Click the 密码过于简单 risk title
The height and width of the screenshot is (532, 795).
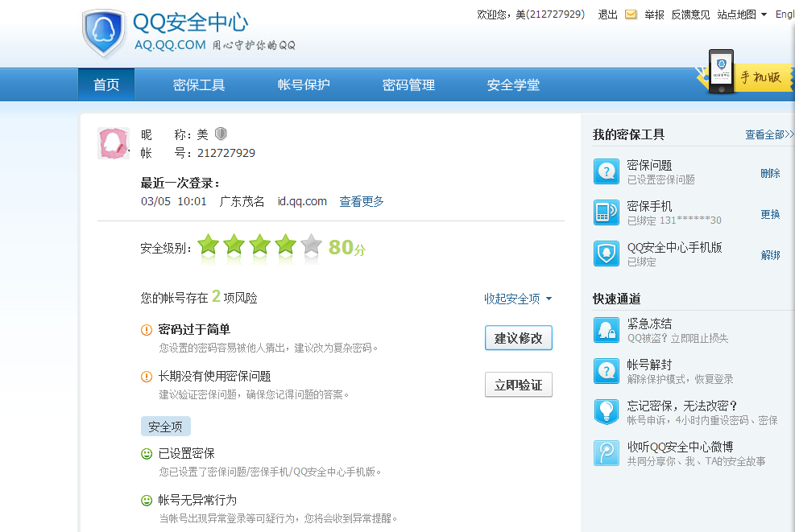point(194,329)
